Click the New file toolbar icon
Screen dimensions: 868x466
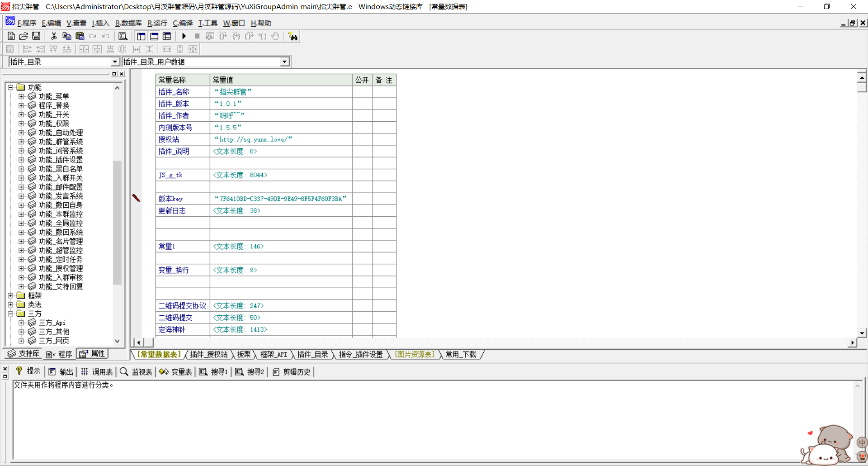11,36
